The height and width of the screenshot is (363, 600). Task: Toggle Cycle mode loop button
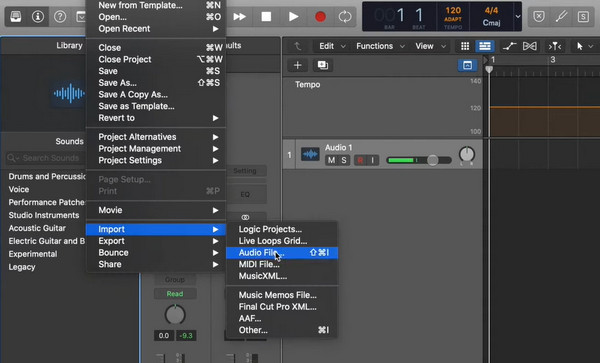point(345,16)
